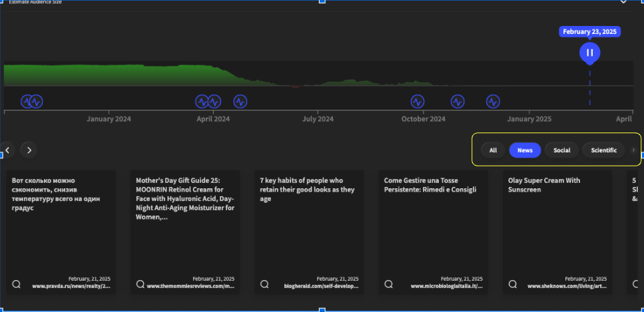Open the Olay Super Cream With Sunscreen article
The height and width of the screenshot is (312, 644).
(543, 185)
